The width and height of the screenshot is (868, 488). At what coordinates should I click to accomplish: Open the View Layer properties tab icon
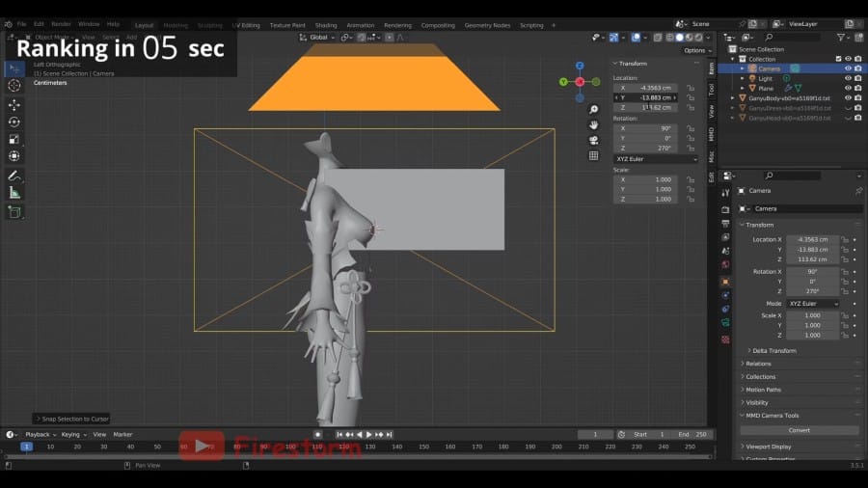pyautogui.click(x=725, y=237)
